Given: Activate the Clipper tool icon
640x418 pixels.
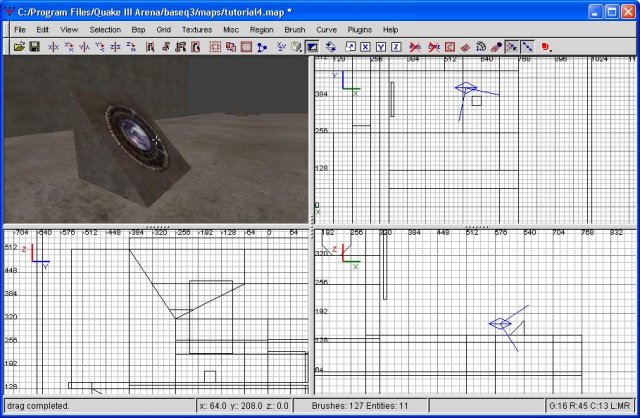Looking at the screenshot, I should point(262,47).
